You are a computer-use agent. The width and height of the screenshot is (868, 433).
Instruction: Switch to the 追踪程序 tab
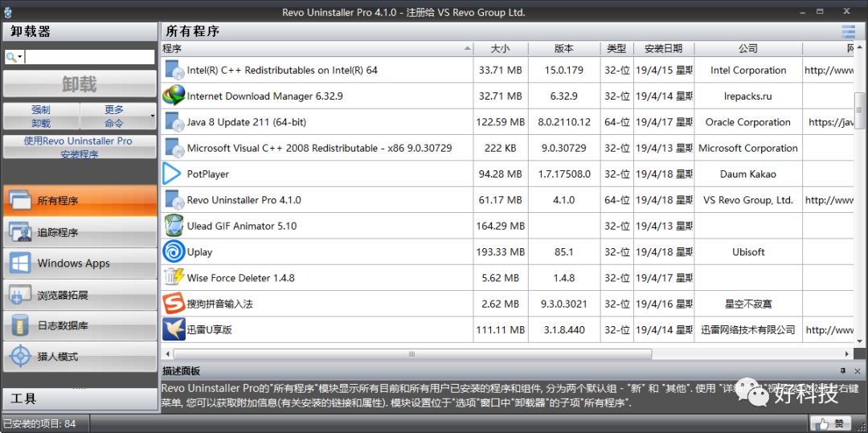click(79, 232)
